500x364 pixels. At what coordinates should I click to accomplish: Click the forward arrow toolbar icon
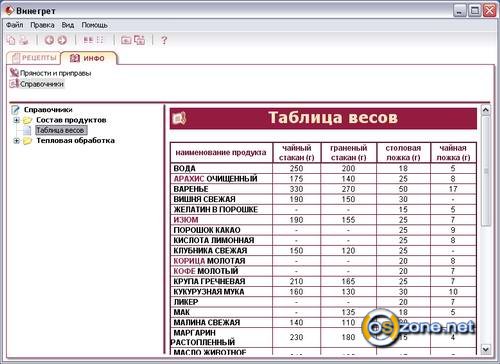[62, 40]
